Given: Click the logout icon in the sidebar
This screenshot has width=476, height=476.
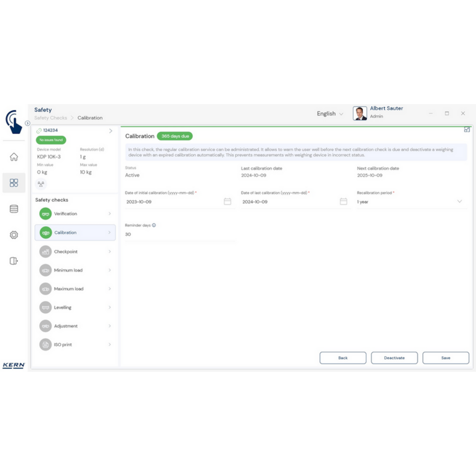Looking at the screenshot, I should click(x=14, y=261).
